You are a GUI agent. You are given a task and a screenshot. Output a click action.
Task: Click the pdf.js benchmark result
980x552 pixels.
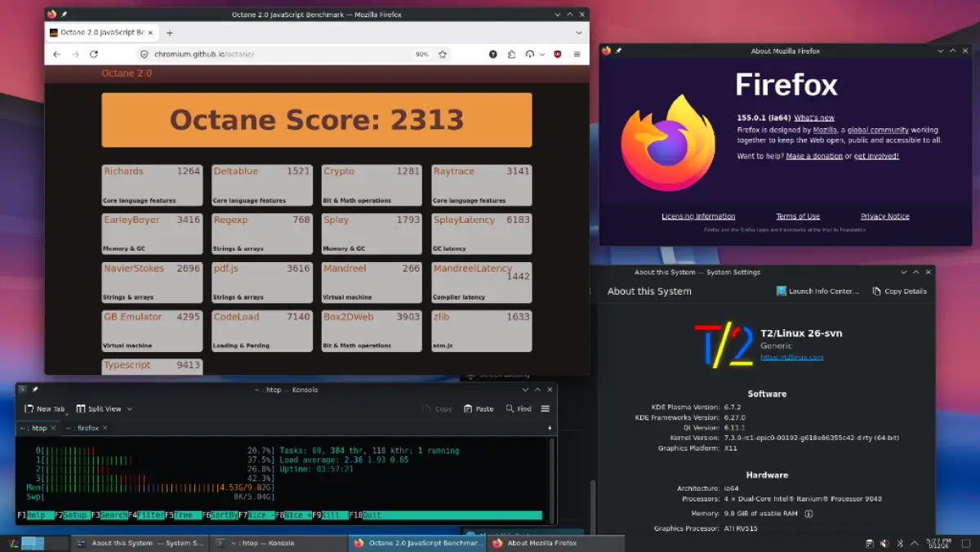point(262,283)
